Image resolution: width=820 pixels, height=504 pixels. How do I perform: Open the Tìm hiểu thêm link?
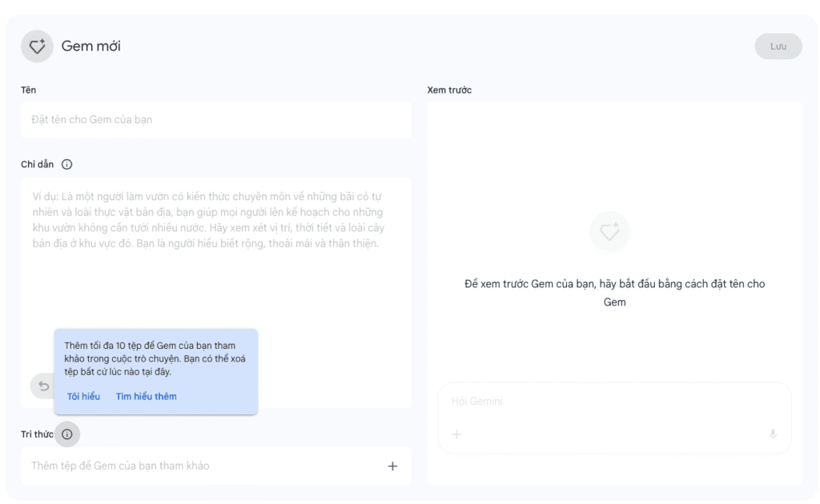(x=146, y=397)
